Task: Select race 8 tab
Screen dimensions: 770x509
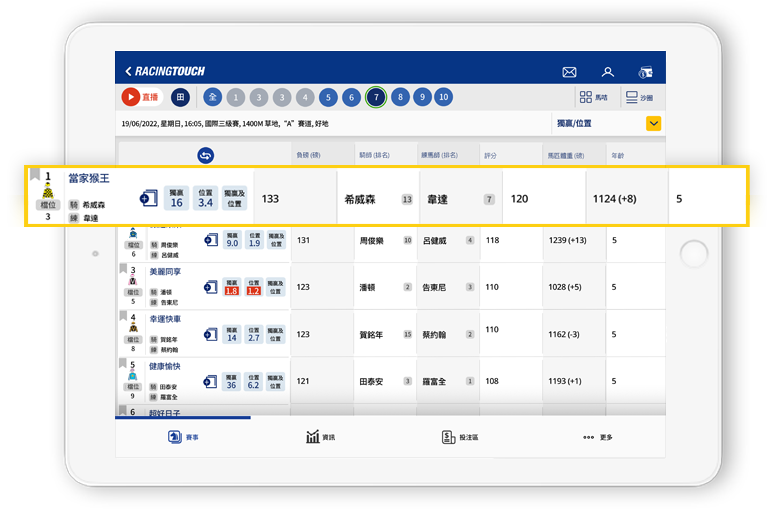Action: coord(399,97)
